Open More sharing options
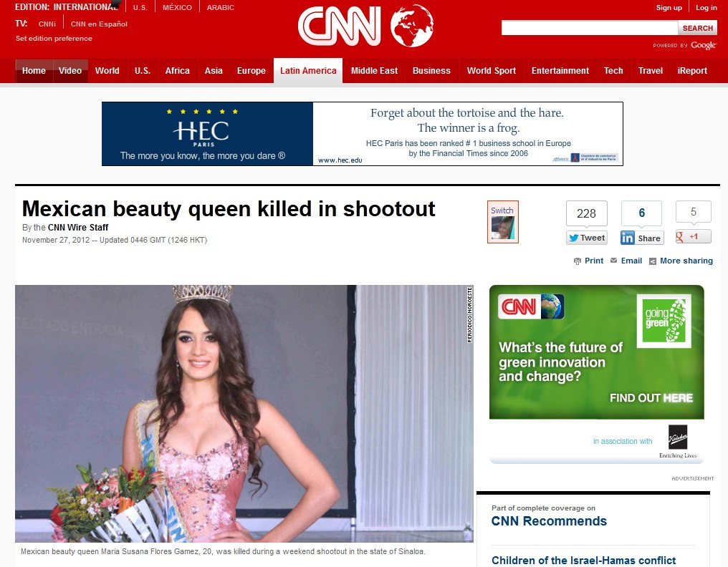This screenshot has width=728, height=567. [681, 261]
